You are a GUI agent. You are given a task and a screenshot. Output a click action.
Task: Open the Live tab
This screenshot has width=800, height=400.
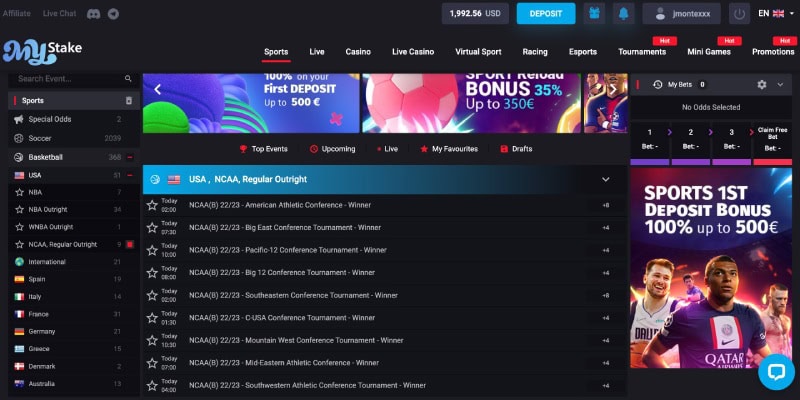pos(317,52)
